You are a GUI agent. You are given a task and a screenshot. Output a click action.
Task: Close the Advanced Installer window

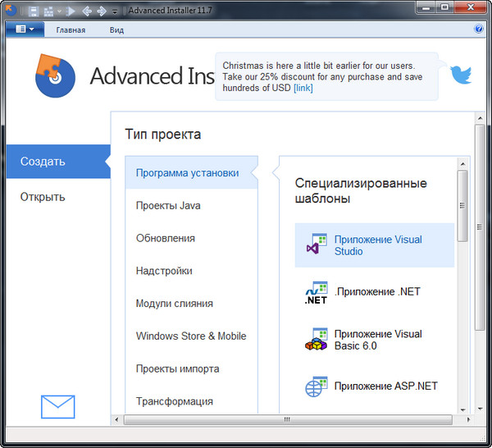471,7
